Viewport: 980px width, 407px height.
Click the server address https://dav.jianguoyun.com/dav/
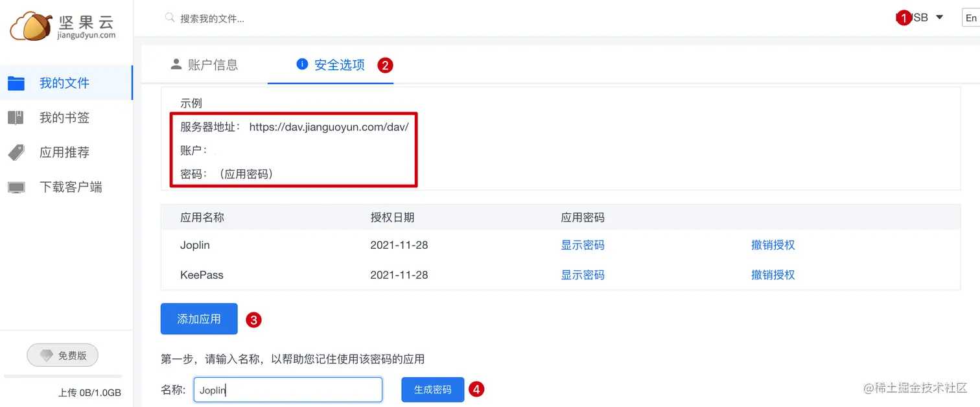[329, 127]
